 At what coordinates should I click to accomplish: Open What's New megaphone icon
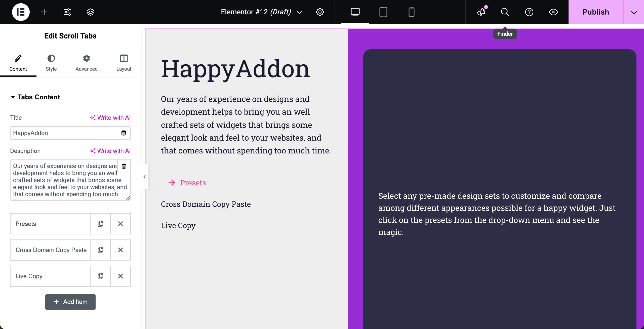[481, 12]
